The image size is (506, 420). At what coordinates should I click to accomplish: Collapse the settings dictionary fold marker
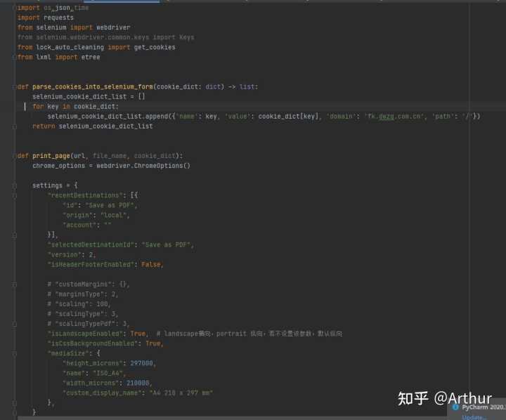pos(15,185)
